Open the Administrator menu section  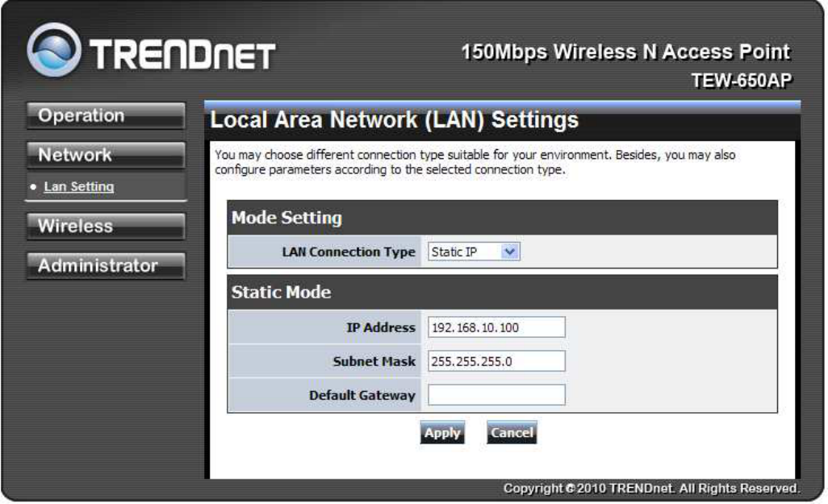coord(106,265)
